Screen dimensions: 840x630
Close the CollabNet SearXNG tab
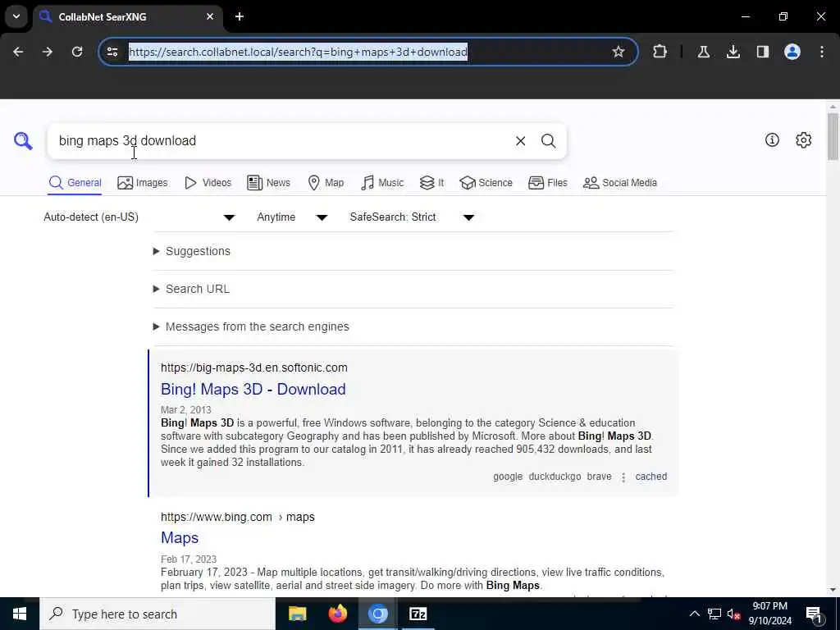click(210, 16)
